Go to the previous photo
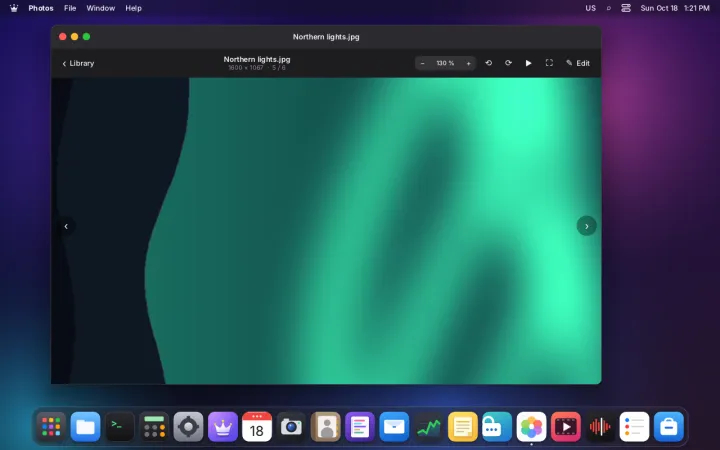This screenshot has height=450, width=720. (66, 226)
